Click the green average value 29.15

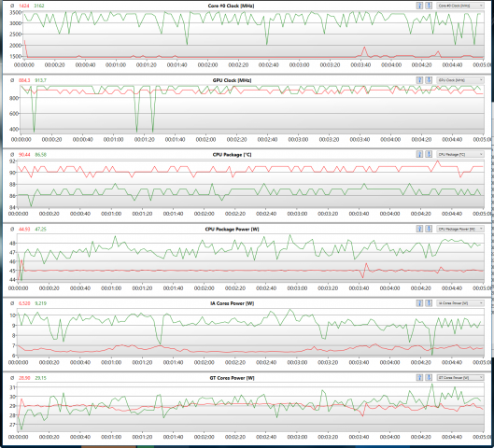pos(41,378)
